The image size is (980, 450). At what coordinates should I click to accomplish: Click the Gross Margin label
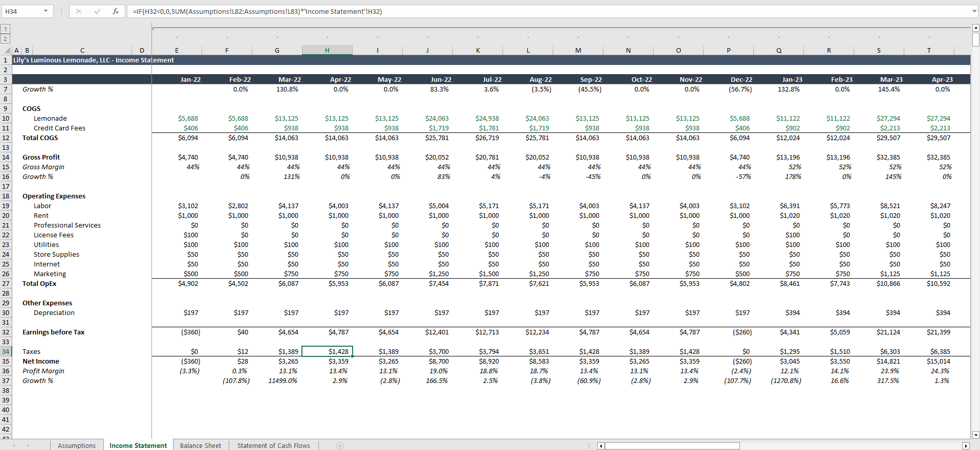(43, 167)
